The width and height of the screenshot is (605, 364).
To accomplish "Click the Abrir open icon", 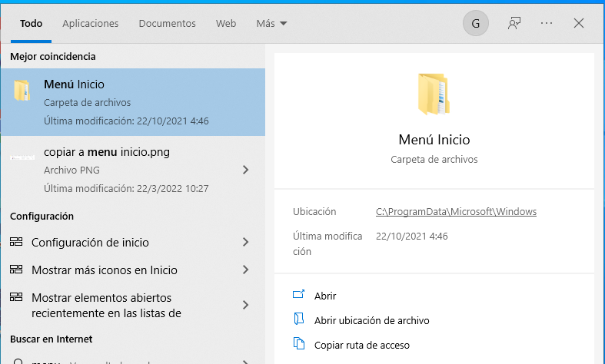I will pyautogui.click(x=298, y=295).
